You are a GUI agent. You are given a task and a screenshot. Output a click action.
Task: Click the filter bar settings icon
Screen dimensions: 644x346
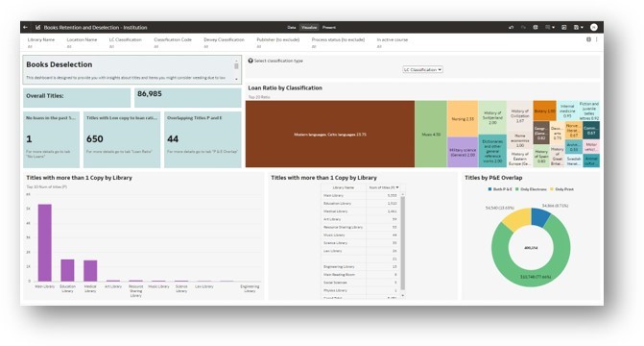pyautogui.click(x=588, y=39)
